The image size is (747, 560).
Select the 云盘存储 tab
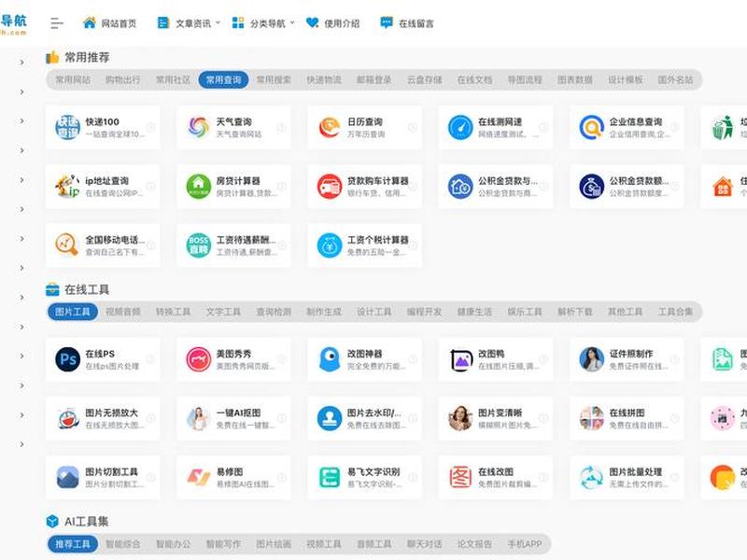[x=425, y=79]
